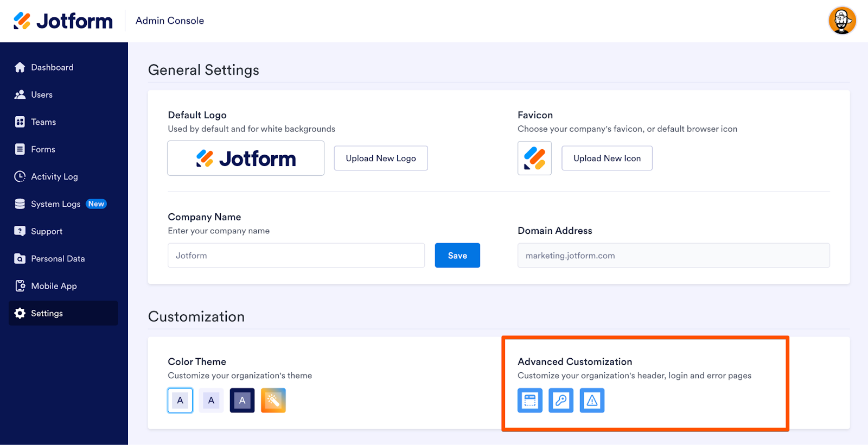Open login page customization key icon
Viewport: 868px width, 445px height.
pos(560,400)
